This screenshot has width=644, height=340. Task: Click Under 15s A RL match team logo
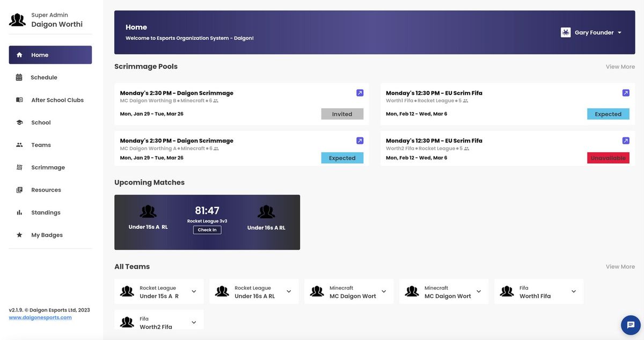(148, 212)
